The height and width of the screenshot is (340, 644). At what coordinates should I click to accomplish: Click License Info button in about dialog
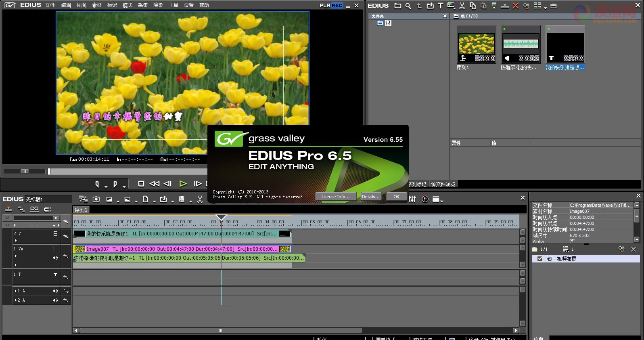(336, 197)
